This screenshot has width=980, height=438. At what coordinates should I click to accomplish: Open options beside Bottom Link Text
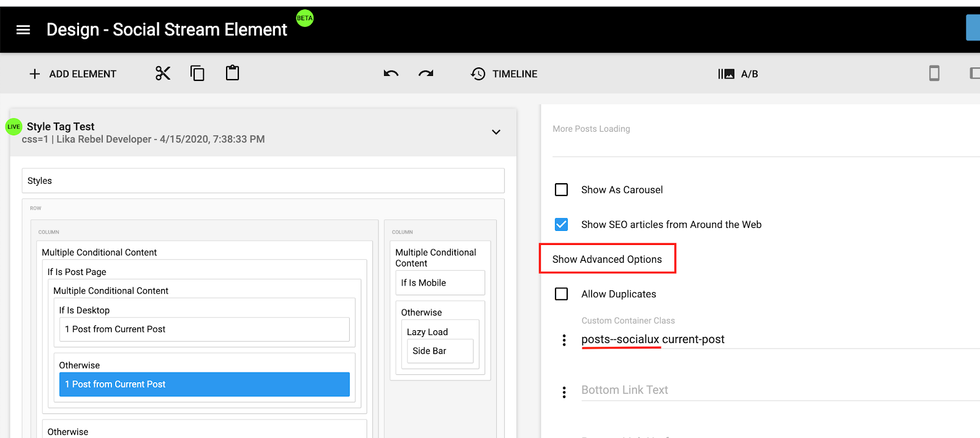(564, 391)
